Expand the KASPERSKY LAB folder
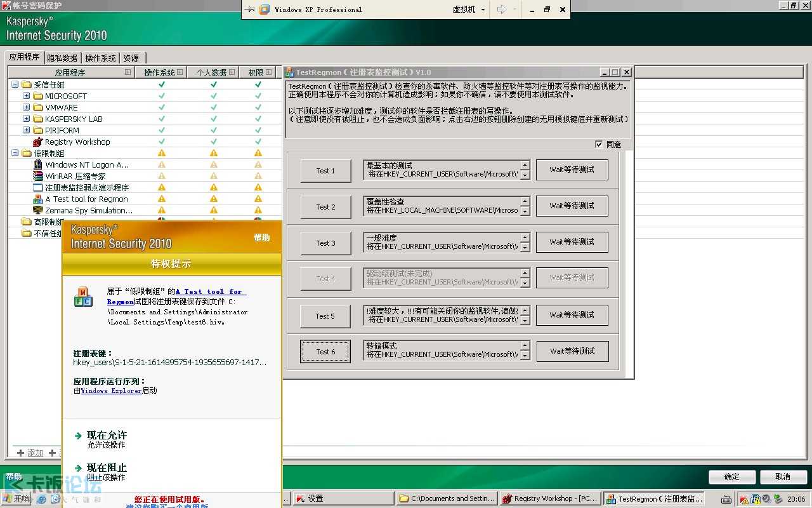The height and width of the screenshot is (508, 812). [x=26, y=119]
